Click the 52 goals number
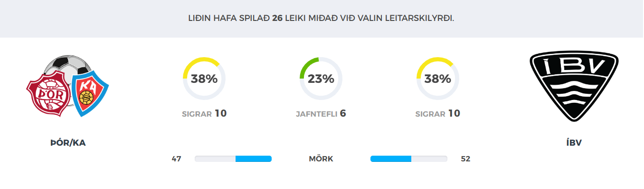The width and height of the screenshot is (644, 189). click(x=465, y=159)
